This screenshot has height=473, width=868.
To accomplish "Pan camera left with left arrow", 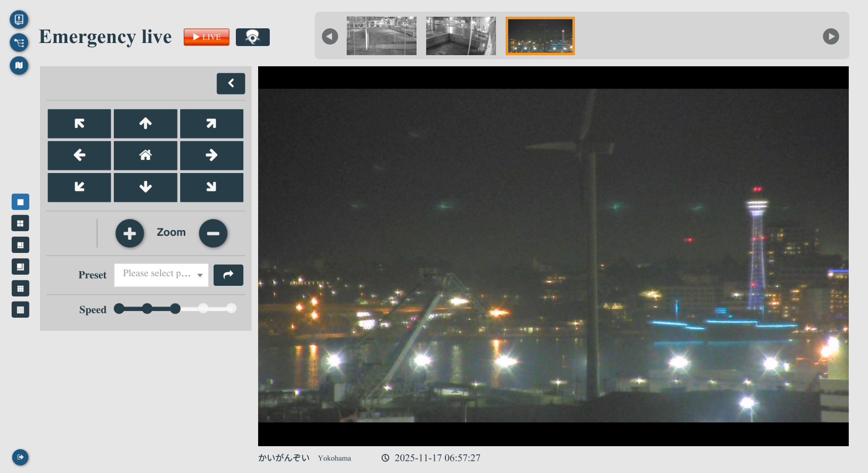I will [x=79, y=155].
